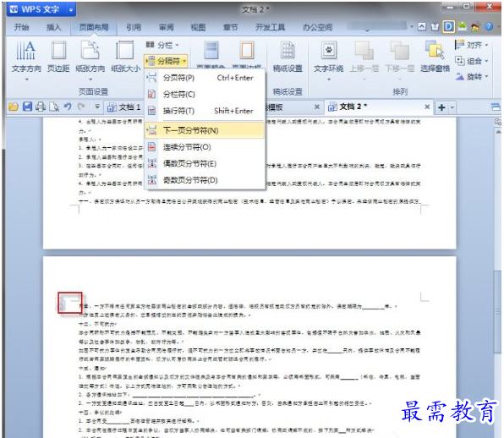Viewport: 504px width, 438px height.
Task: Add a new document tab with plus button
Action: pyautogui.click(x=441, y=107)
